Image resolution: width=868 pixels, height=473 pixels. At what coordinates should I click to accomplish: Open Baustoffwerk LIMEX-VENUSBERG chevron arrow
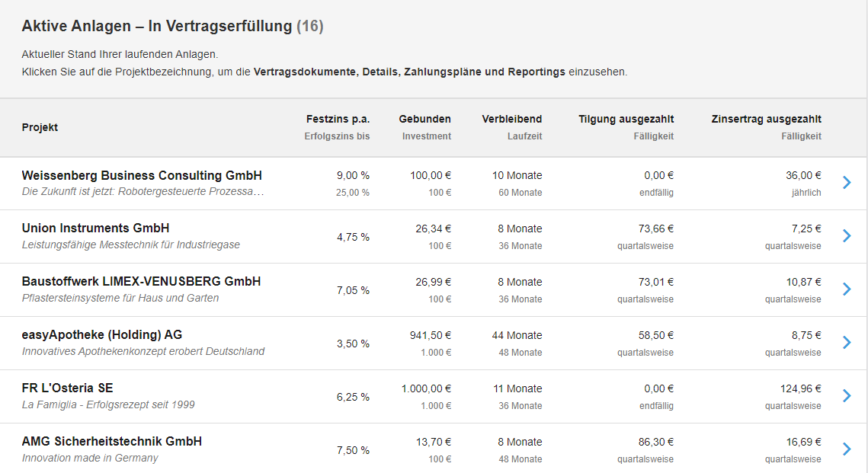click(x=847, y=289)
